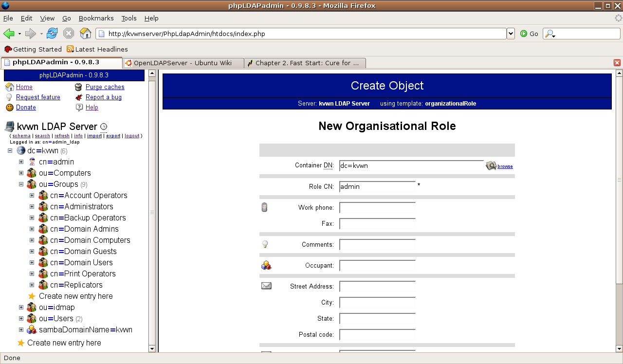Switch to the Chapter 2. Fast Start tab
Viewport: 623px width, 364px height.
(305, 63)
